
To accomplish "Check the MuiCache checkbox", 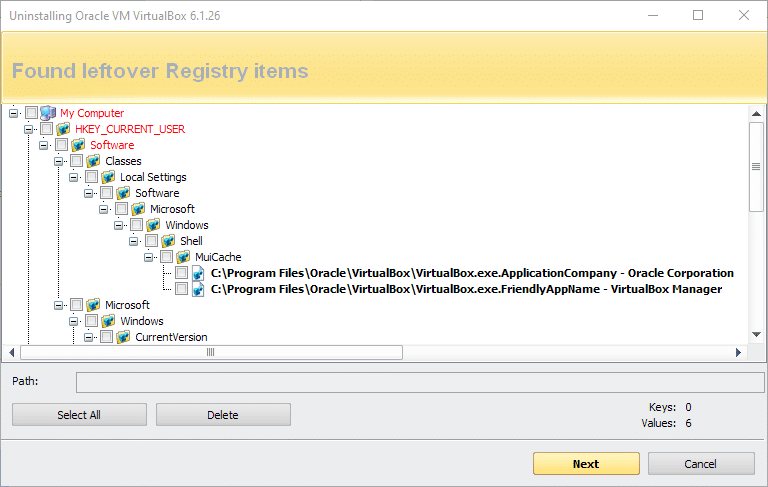I will point(167,257).
